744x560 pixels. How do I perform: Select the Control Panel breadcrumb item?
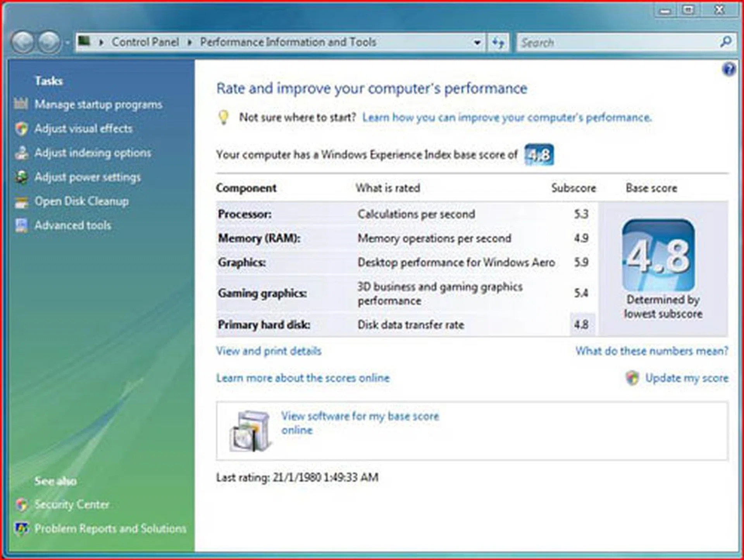145,42
